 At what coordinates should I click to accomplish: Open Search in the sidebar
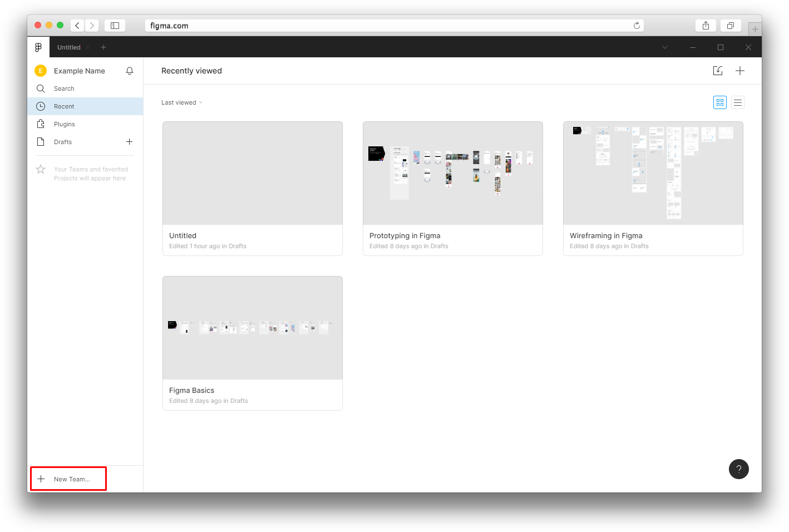(x=85, y=88)
